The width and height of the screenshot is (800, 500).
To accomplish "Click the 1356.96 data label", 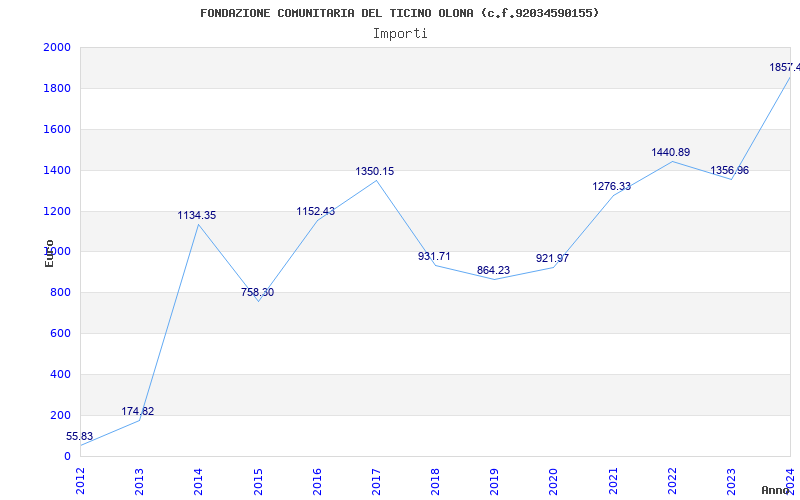I will 730,170.
